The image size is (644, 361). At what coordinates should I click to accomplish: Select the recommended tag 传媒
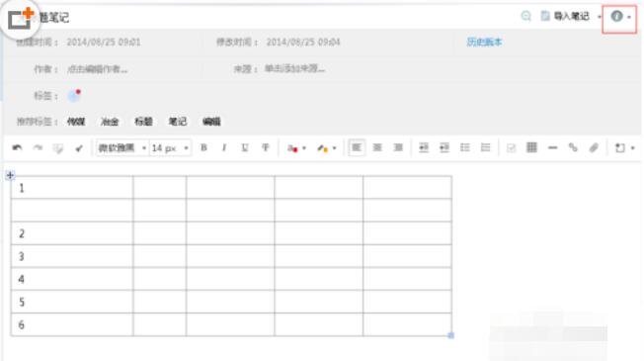[76, 122]
